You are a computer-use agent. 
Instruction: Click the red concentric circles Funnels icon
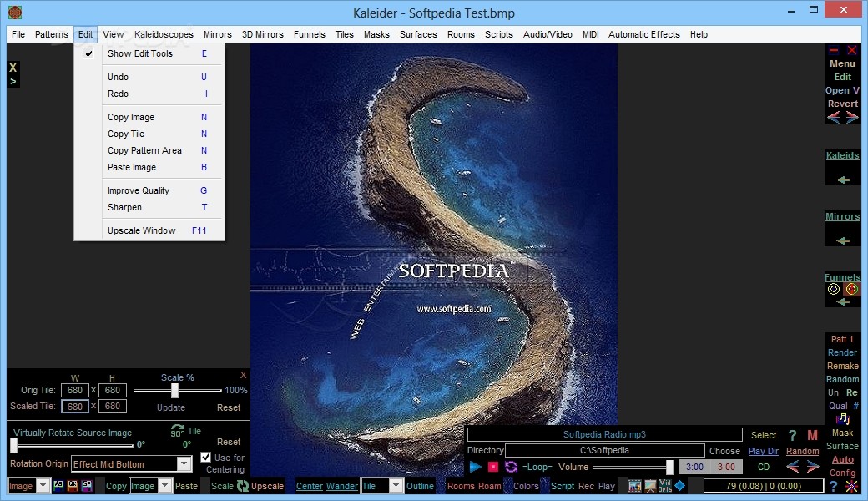852,289
